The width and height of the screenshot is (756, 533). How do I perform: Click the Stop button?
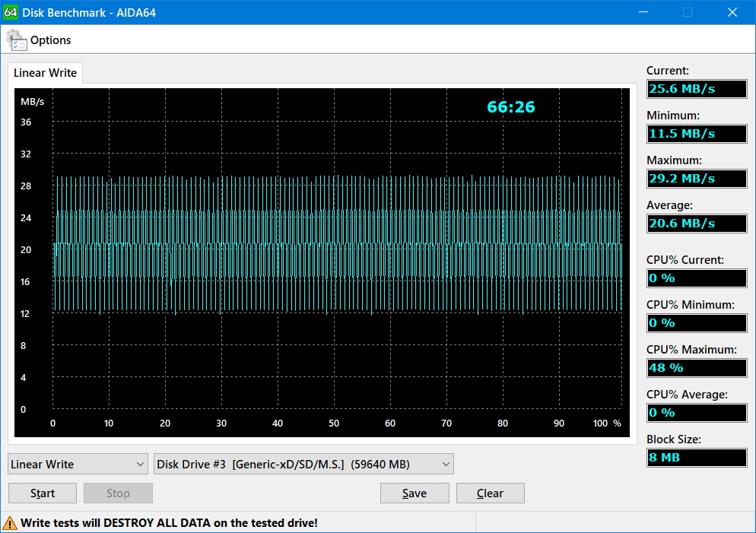(x=118, y=493)
